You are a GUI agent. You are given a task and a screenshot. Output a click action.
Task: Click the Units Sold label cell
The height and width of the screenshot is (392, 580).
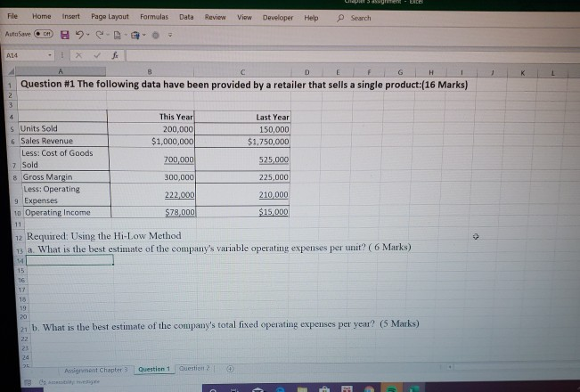pyautogui.click(x=63, y=128)
